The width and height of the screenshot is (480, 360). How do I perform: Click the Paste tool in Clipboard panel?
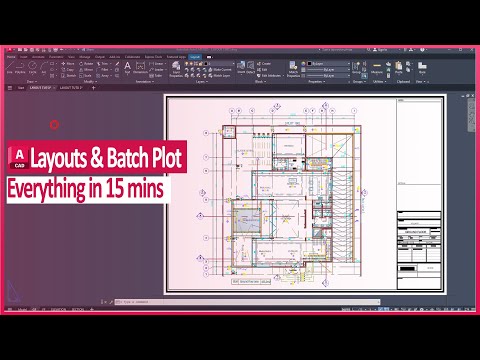point(399,67)
